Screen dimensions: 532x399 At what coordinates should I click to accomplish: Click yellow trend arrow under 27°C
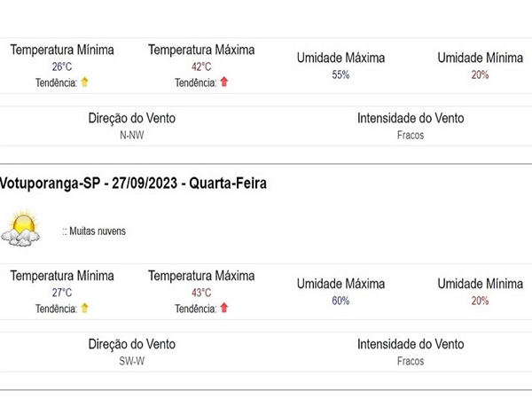pos(85,308)
